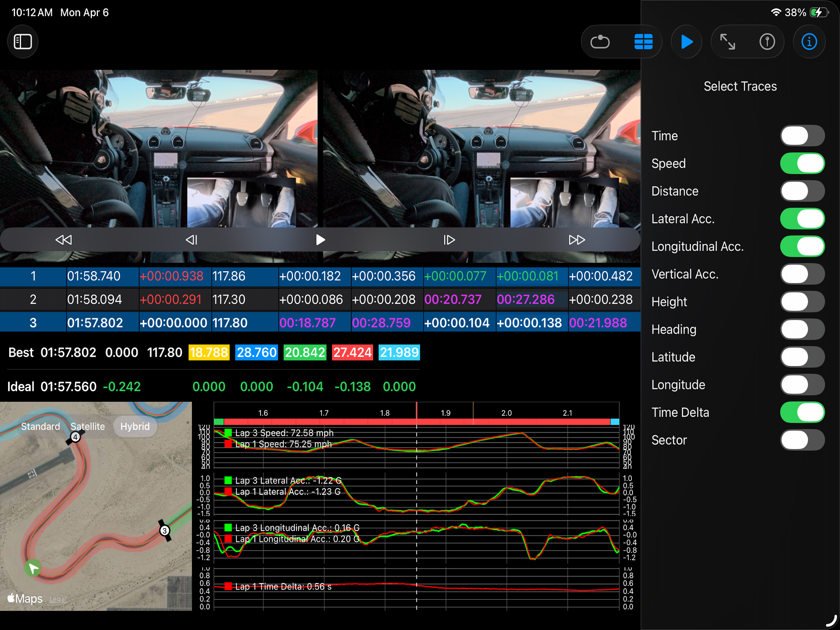Disable the Time Delta trace

(802, 412)
